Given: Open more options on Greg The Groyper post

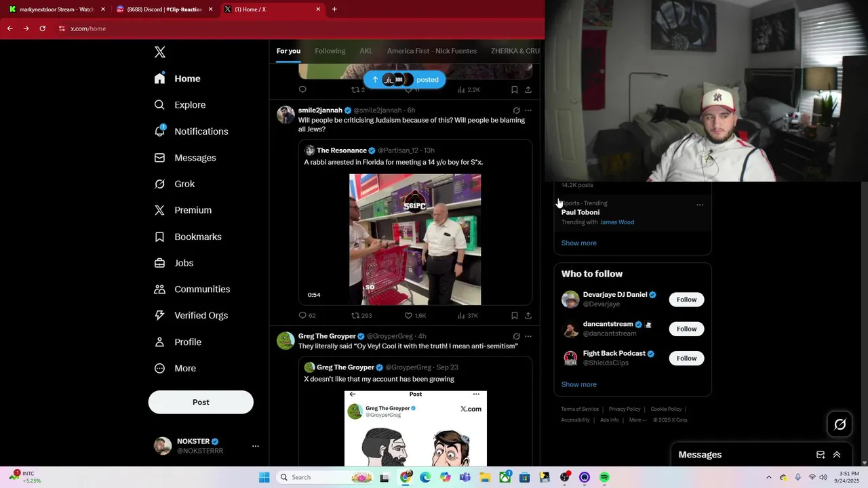Looking at the screenshot, I should 528,336.
